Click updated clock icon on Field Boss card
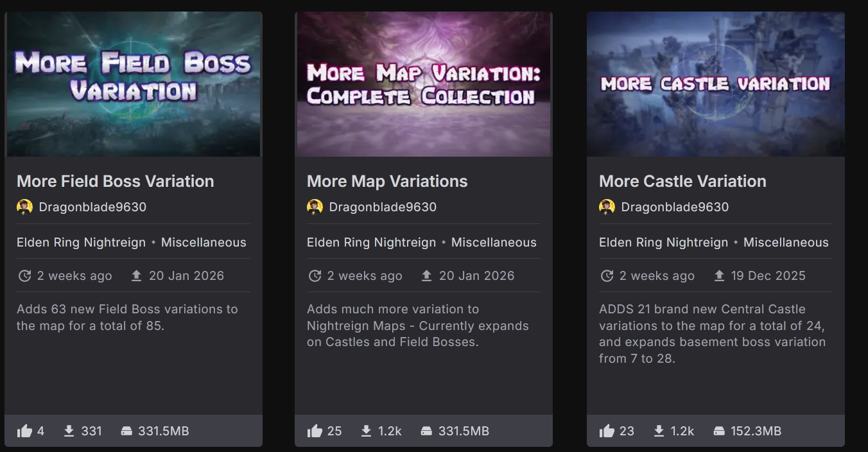Image resolution: width=868 pixels, height=452 pixels. tap(24, 275)
